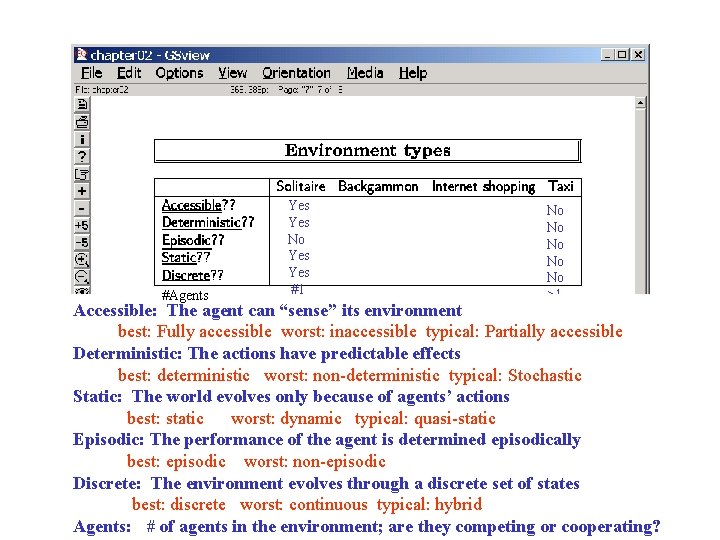Click the 'Taxi' column header
The height and width of the screenshot is (540, 720).
561,186
